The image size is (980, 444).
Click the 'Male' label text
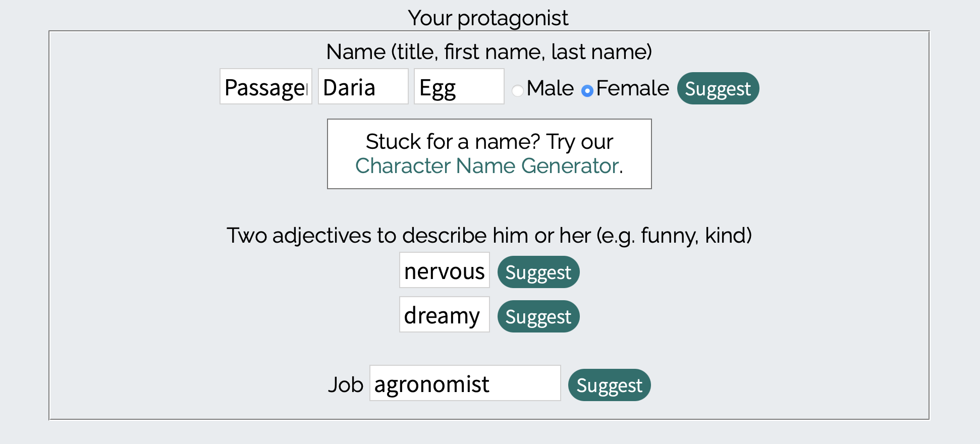pyautogui.click(x=550, y=88)
